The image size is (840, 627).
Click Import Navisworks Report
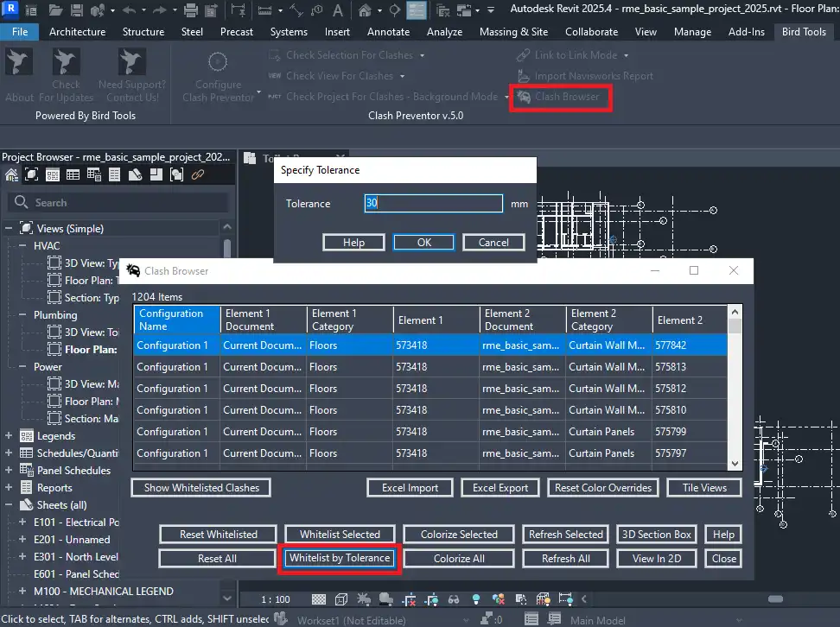pyautogui.click(x=585, y=76)
